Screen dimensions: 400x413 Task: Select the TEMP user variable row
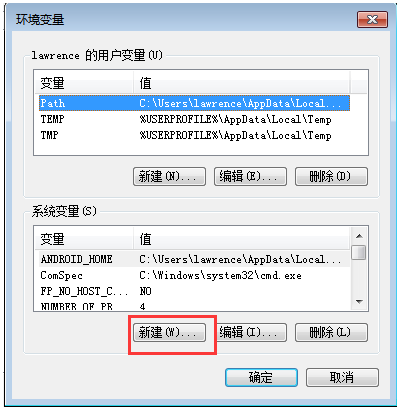click(x=194, y=119)
